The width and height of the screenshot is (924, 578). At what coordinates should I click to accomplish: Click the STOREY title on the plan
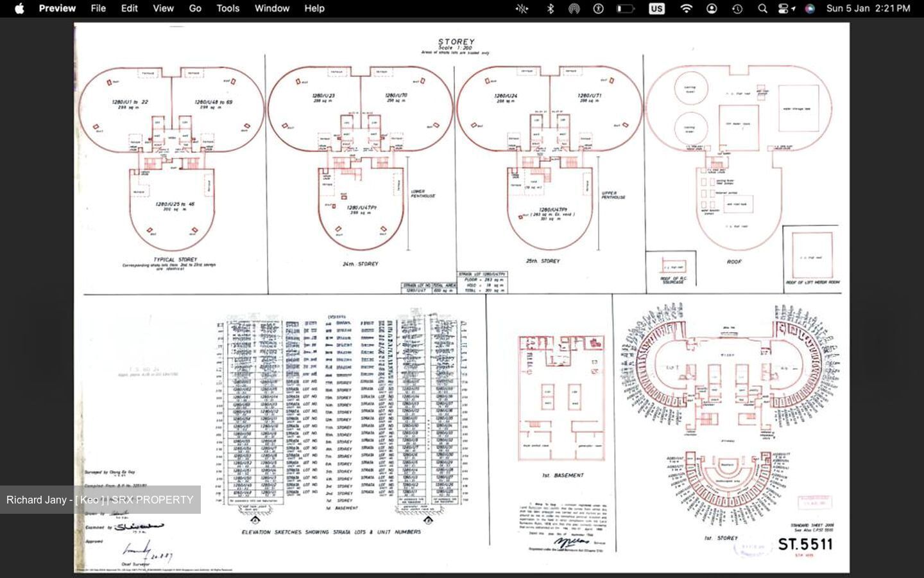pyautogui.click(x=456, y=42)
